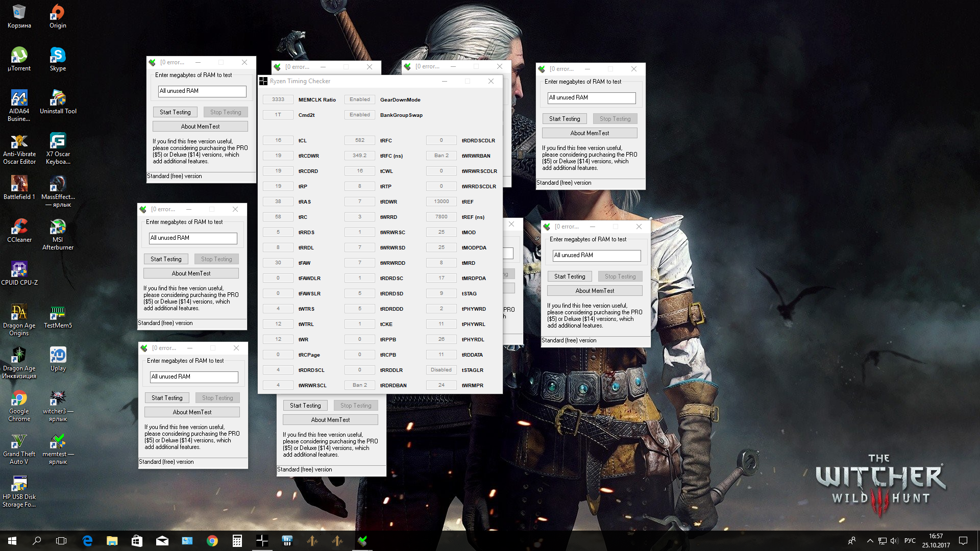Image resolution: width=980 pixels, height=551 pixels.
Task: Open Calculator from the taskbar
Action: pos(237,541)
